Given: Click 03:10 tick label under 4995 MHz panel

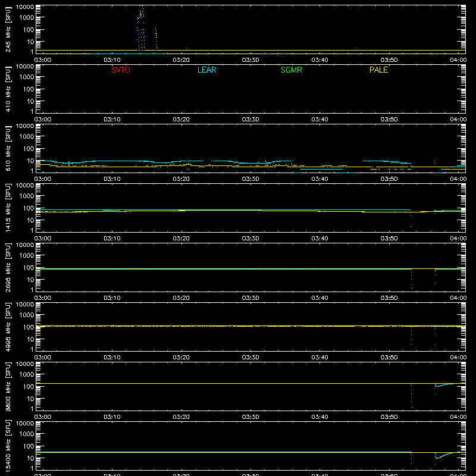Looking at the screenshot, I should (112, 358).
